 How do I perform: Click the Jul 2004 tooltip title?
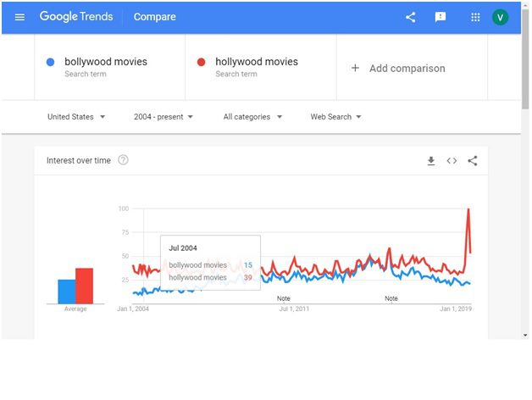[x=183, y=248]
